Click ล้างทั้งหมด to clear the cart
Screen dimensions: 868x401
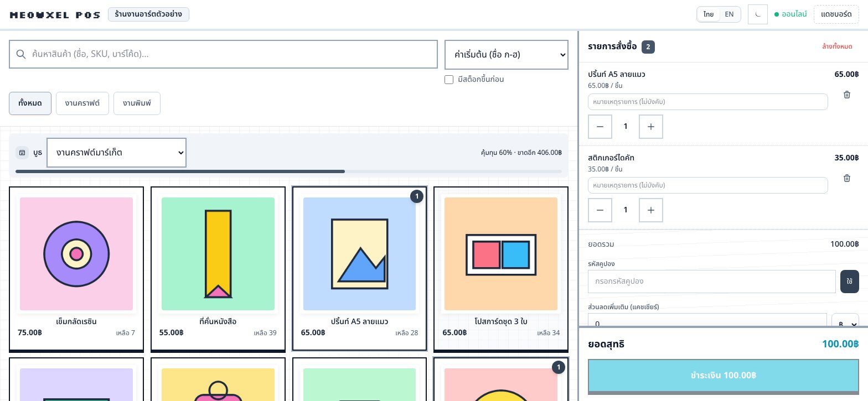(837, 47)
